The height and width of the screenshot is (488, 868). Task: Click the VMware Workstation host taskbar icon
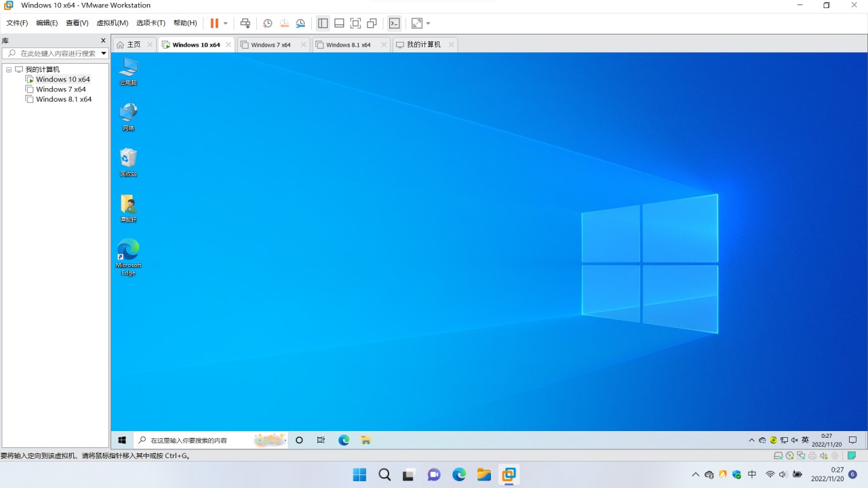[x=509, y=474]
